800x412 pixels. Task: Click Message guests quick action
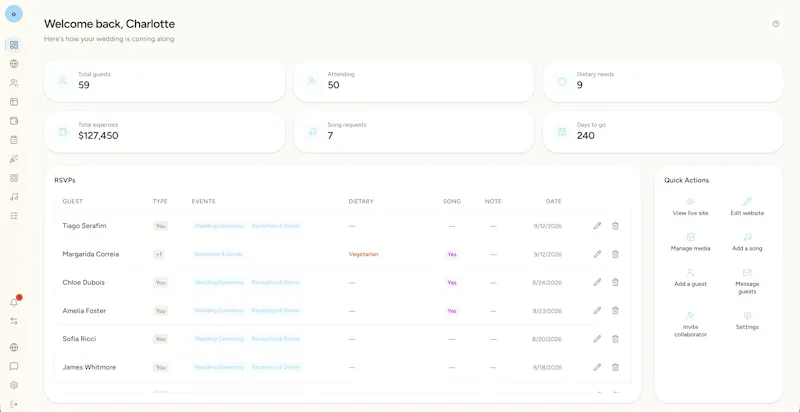click(747, 282)
